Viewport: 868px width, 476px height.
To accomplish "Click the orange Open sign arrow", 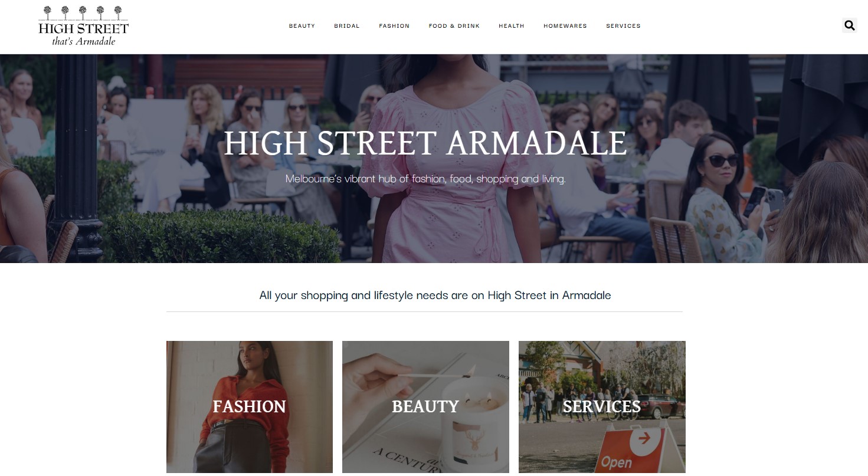I will [643, 438].
